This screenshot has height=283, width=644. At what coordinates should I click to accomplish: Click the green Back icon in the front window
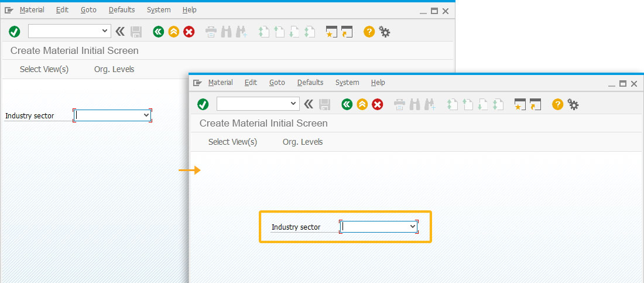[347, 104]
